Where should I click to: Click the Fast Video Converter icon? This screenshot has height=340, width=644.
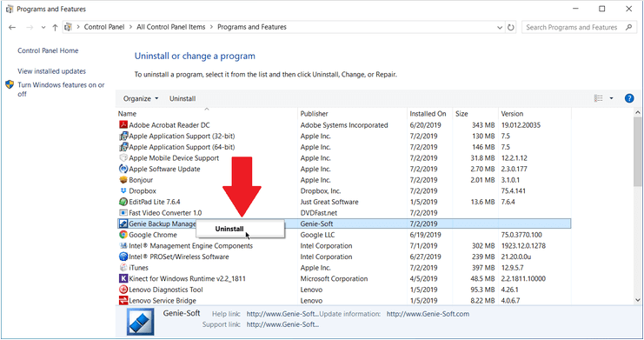pyautogui.click(x=123, y=213)
